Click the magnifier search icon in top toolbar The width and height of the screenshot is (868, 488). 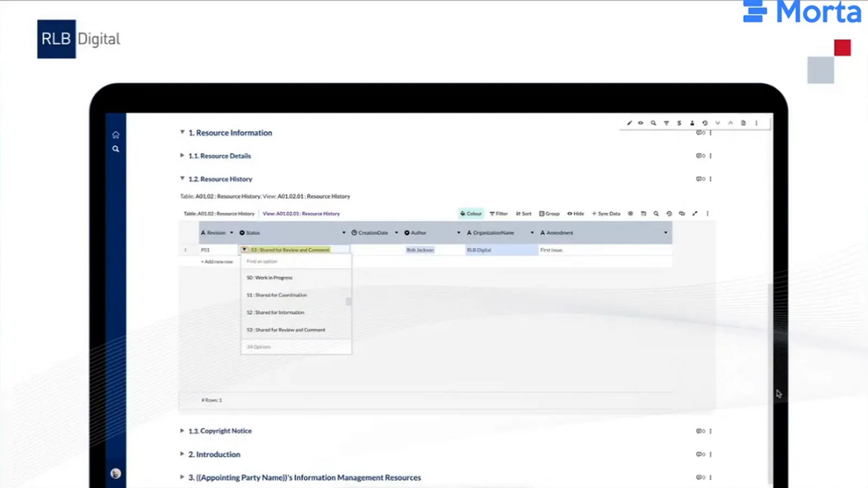click(x=653, y=123)
